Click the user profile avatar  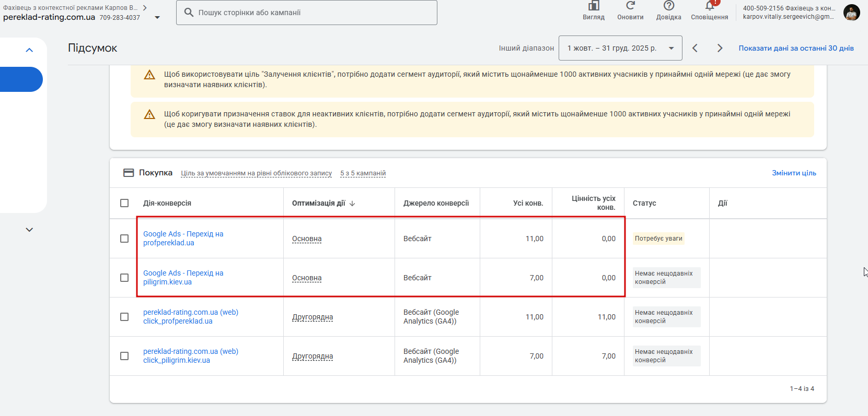pyautogui.click(x=851, y=13)
